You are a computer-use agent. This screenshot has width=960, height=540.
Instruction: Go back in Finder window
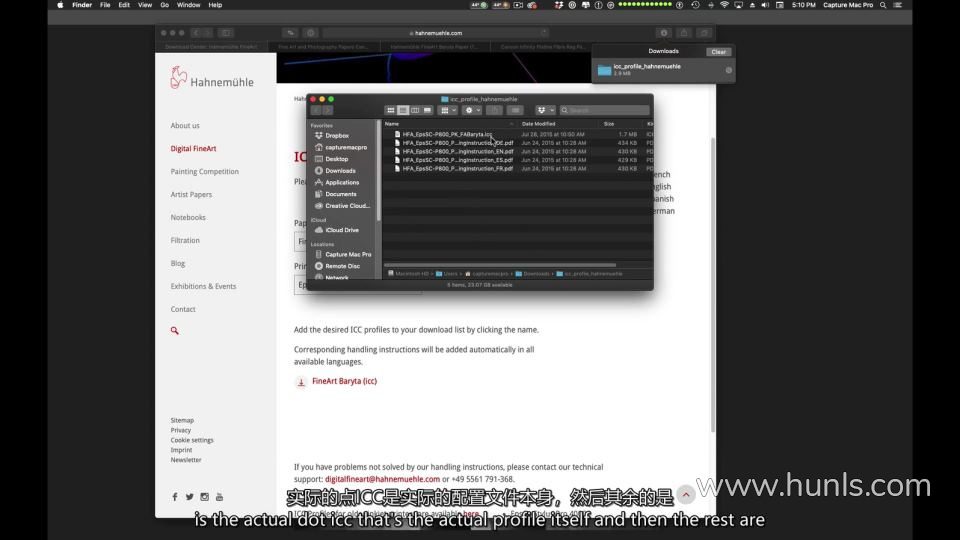[316, 110]
